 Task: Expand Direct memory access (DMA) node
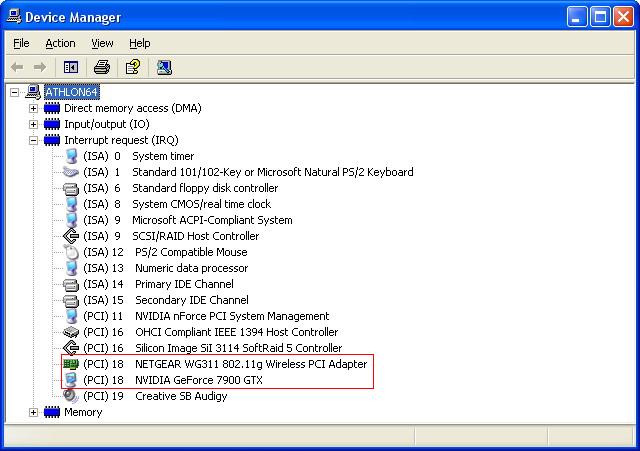[x=33, y=109]
